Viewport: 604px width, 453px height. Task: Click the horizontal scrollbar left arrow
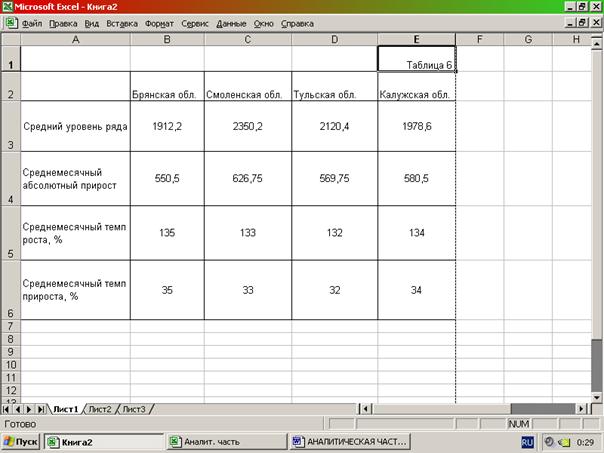point(365,409)
